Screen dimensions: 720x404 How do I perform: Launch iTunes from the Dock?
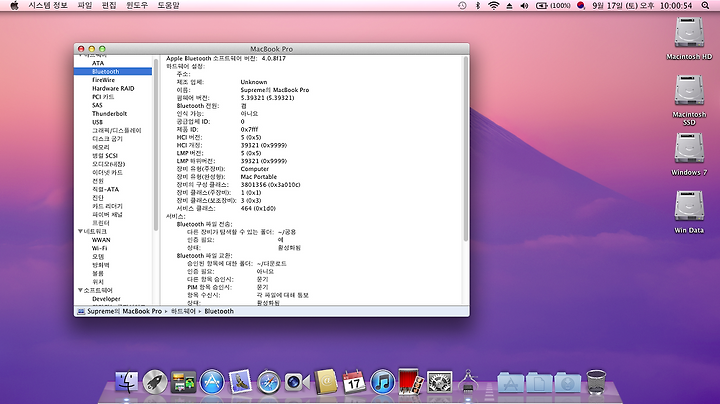382,382
